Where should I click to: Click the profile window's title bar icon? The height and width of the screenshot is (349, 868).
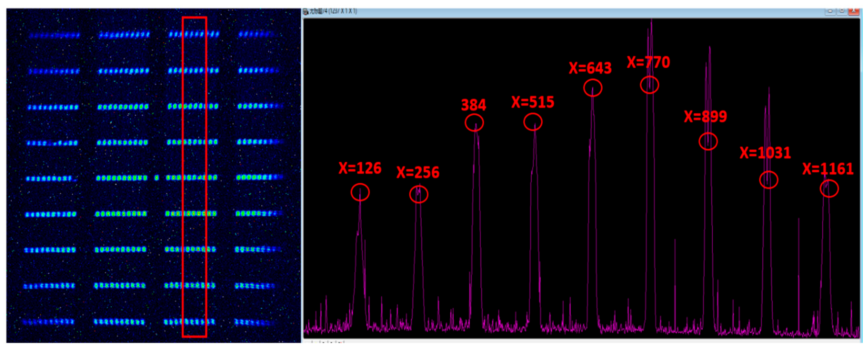point(305,12)
